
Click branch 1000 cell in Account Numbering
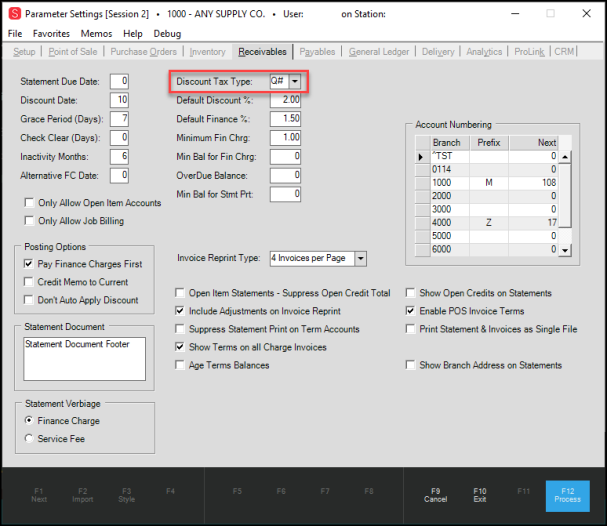pos(450,182)
